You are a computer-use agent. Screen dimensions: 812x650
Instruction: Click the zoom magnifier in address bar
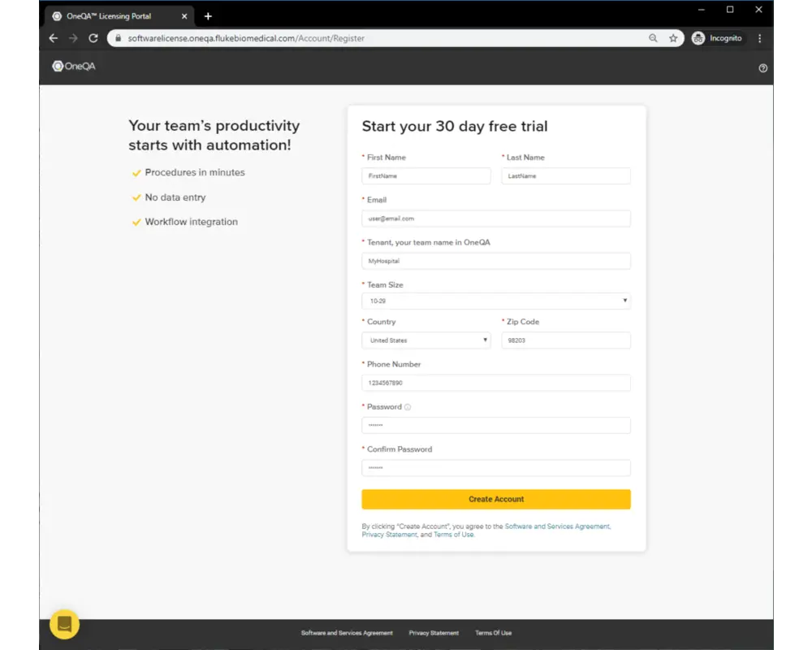654,38
